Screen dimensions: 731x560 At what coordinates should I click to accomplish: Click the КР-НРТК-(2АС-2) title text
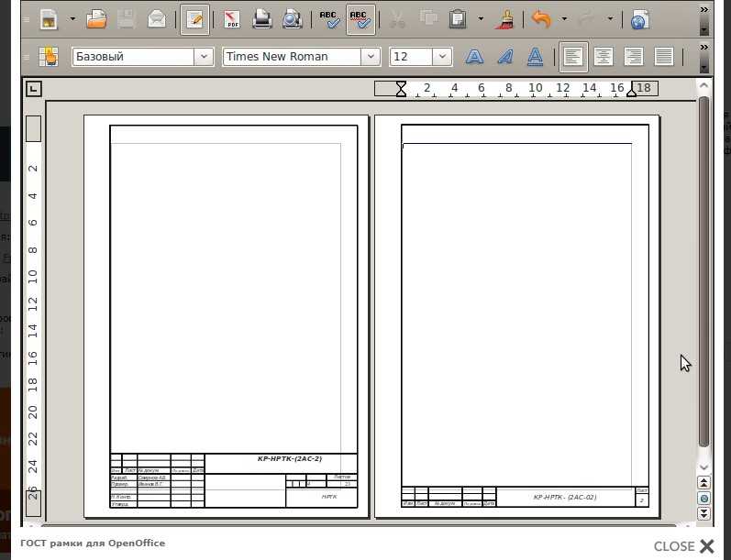tap(290, 459)
